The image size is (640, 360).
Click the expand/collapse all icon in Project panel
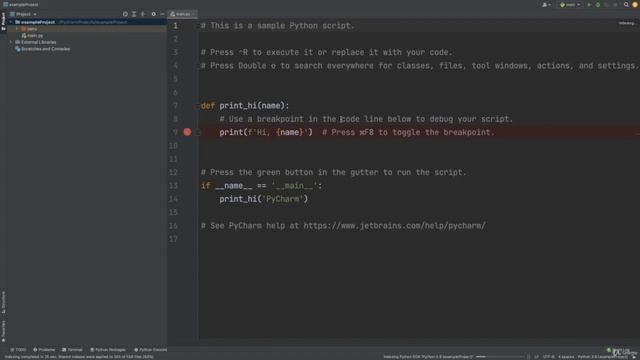[134, 14]
